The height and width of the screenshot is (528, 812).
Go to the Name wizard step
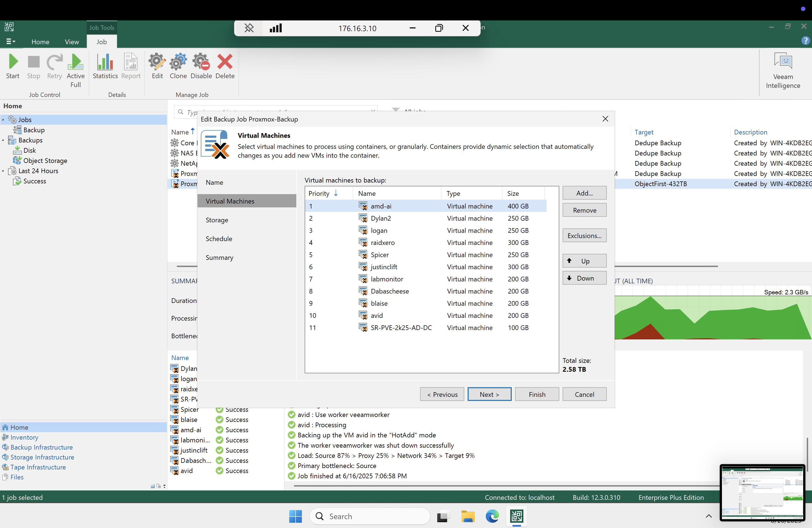(x=214, y=183)
